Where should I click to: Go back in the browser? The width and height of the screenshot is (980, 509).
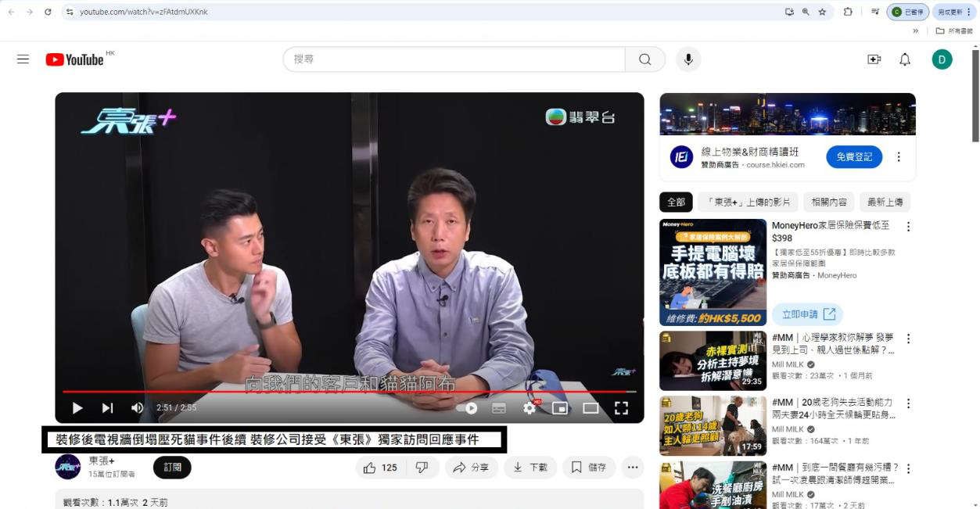pos(11,12)
